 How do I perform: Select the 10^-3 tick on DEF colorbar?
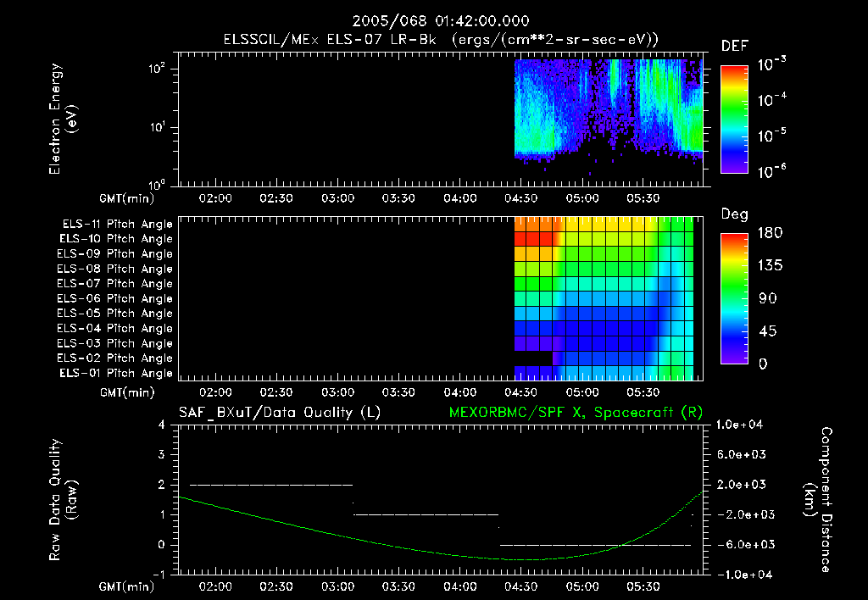click(771, 64)
